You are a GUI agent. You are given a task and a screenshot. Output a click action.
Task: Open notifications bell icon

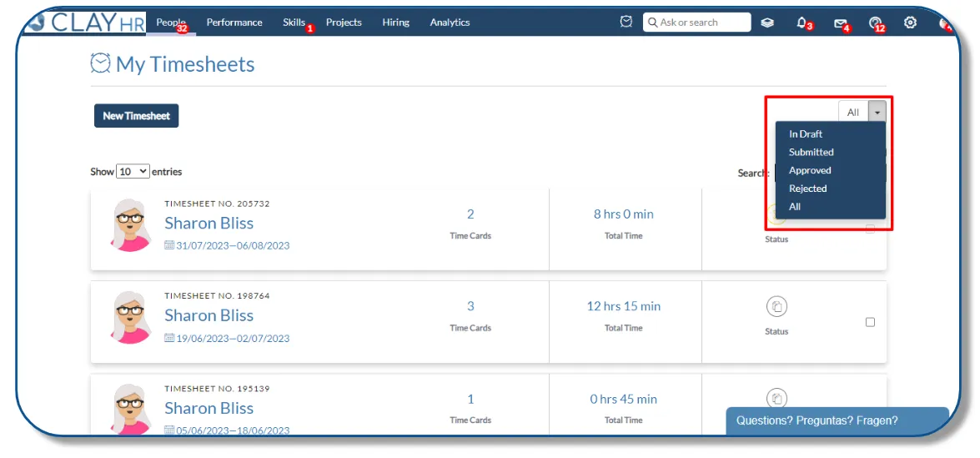[x=802, y=23]
